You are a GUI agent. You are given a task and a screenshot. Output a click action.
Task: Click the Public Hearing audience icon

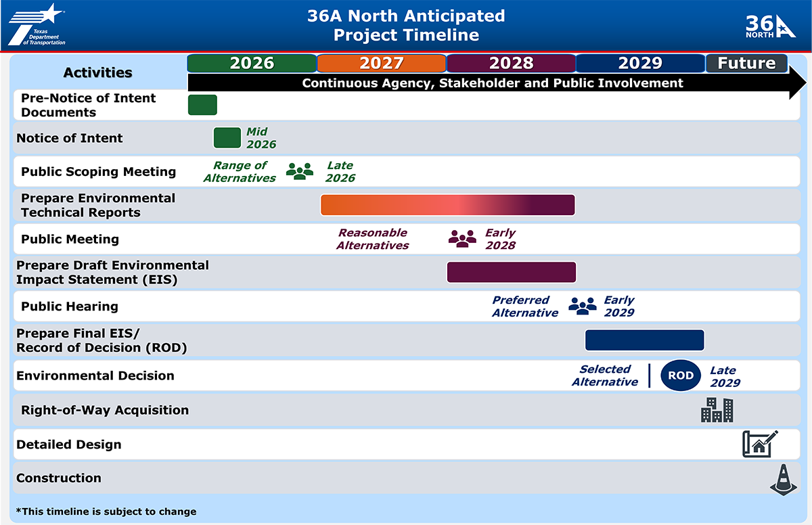[x=582, y=306]
